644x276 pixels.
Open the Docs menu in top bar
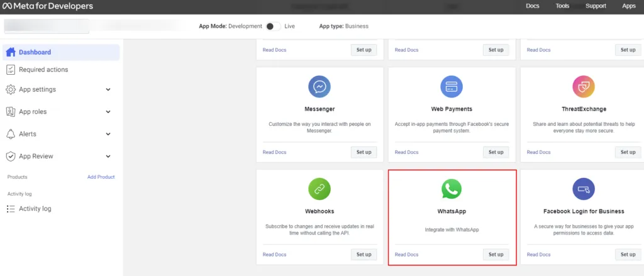(x=532, y=6)
